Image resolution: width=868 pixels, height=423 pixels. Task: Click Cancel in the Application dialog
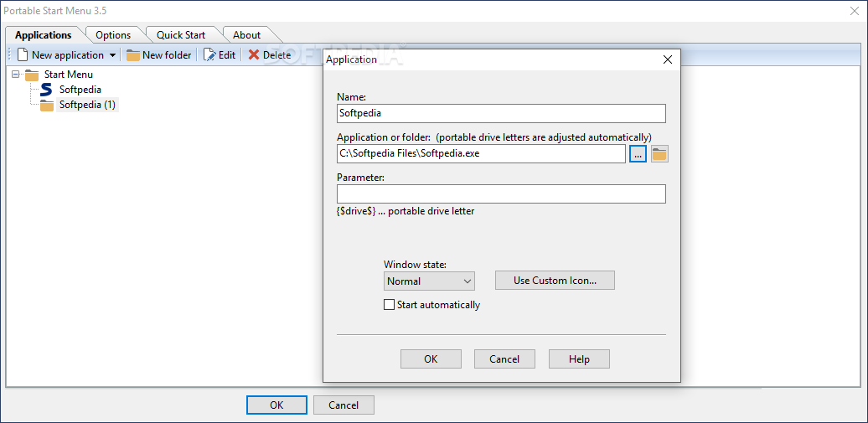(x=504, y=359)
